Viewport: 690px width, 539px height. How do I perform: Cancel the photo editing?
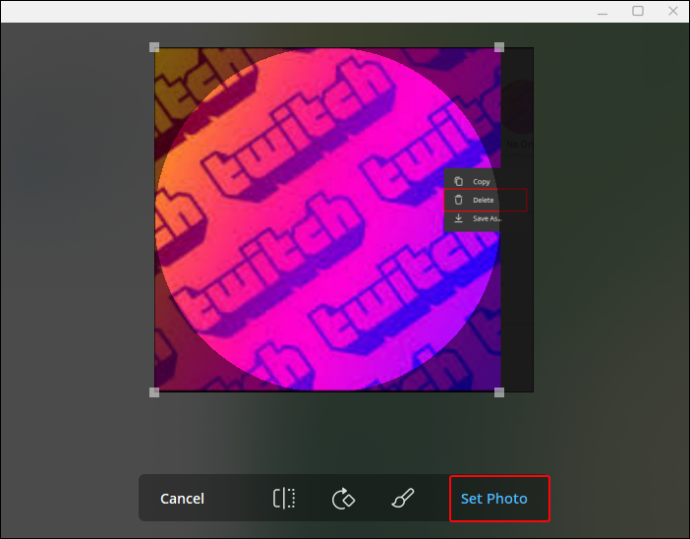[x=182, y=499]
